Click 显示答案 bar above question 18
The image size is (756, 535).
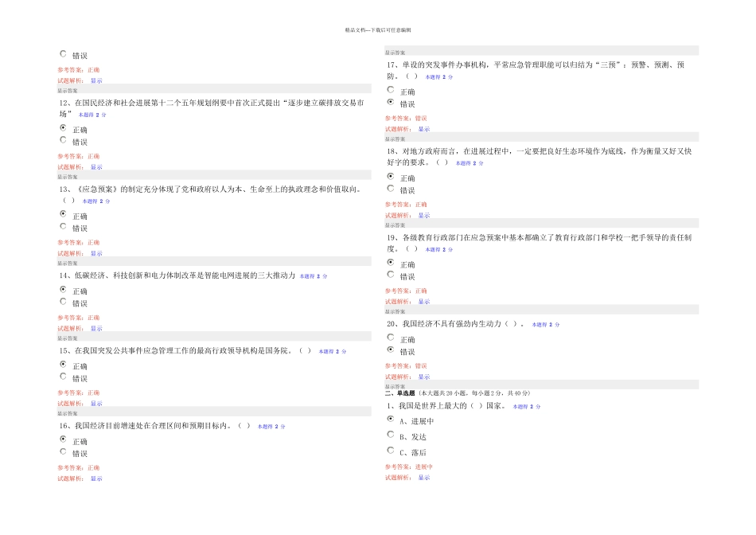pos(541,137)
